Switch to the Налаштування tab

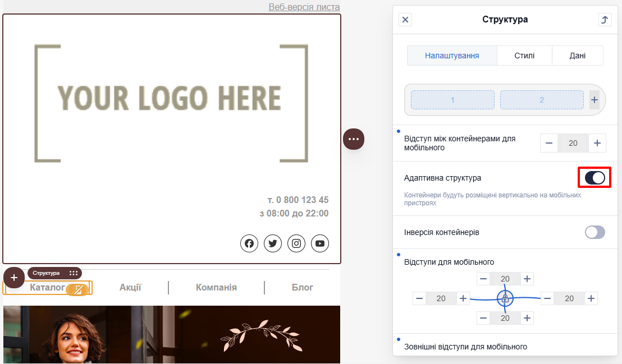(452, 56)
